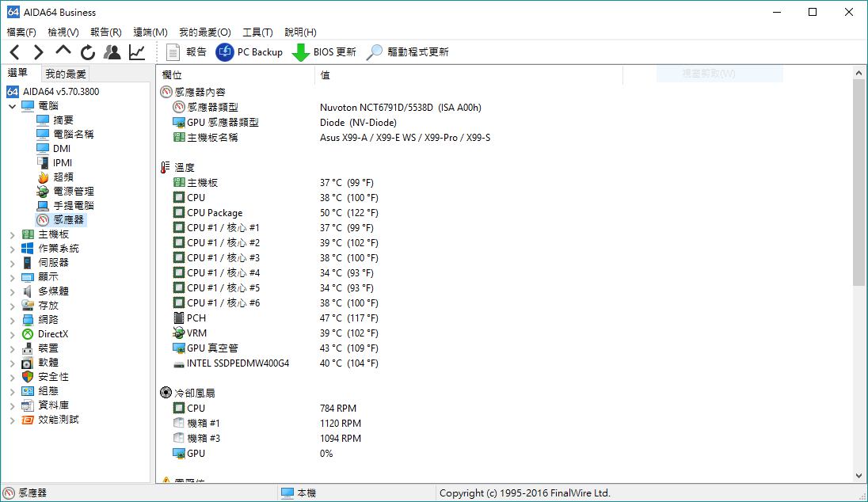
Task: Open the 工具(T) menu
Action: click(x=257, y=32)
